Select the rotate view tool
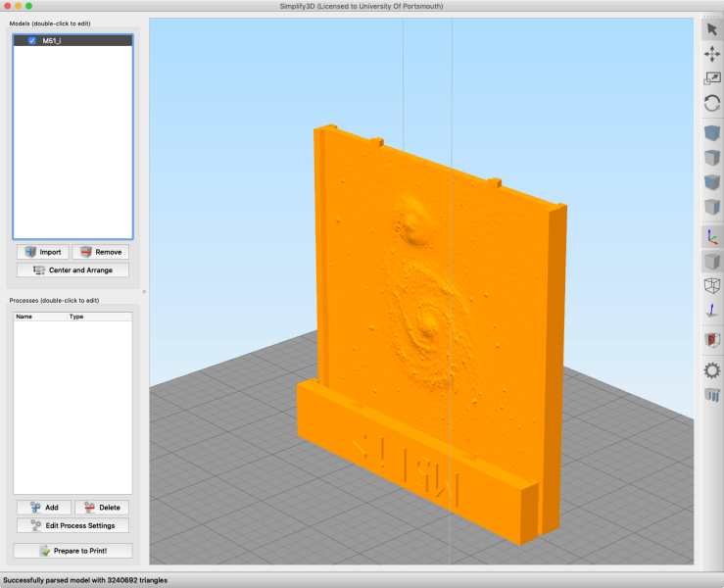Image resolution: width=724 pixels, height=588 pixels. pos(711,103)
